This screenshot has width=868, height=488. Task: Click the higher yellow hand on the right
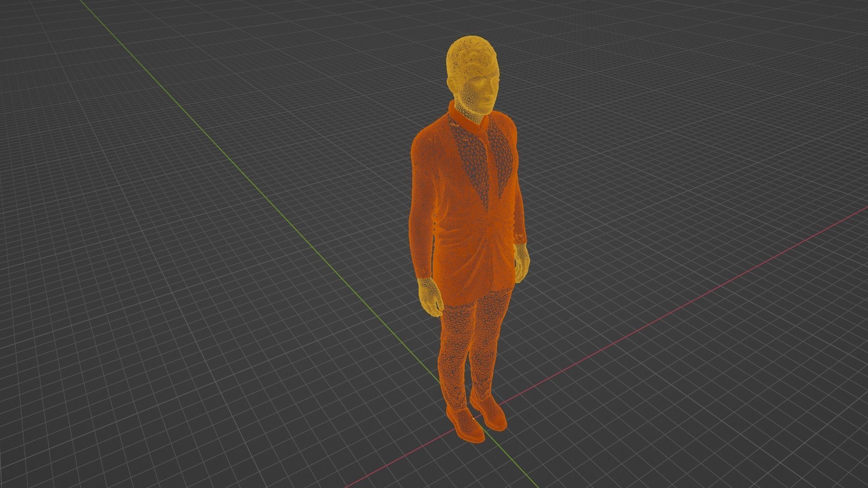[521, 262]
